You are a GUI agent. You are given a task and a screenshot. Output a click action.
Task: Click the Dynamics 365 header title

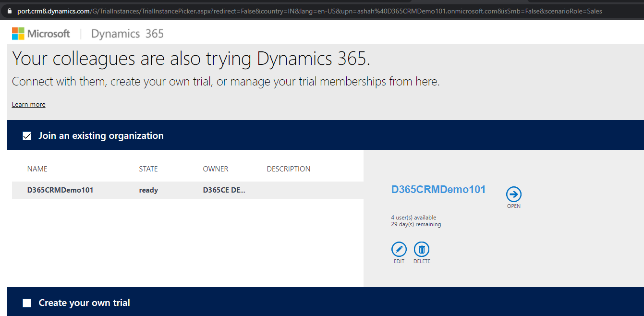(x=127, y=34)
